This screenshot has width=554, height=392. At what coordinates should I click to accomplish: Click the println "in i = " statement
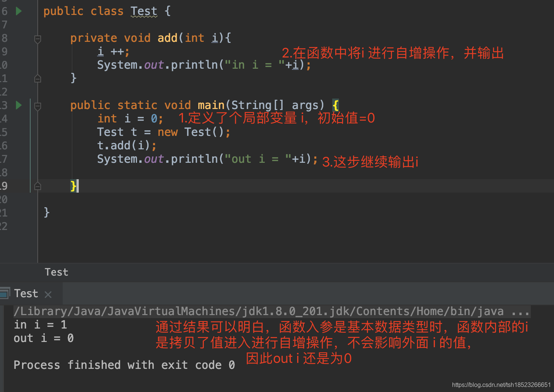click(204, 65)
